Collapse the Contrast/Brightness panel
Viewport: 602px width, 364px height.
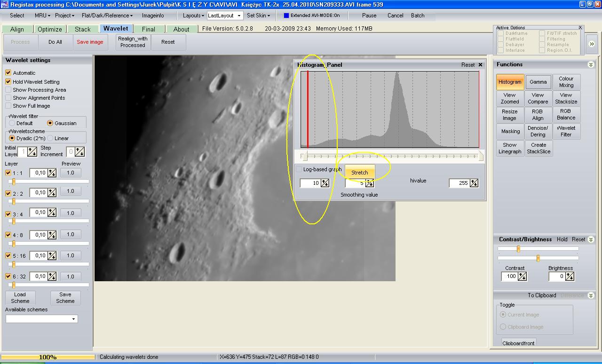coord(591,239)
